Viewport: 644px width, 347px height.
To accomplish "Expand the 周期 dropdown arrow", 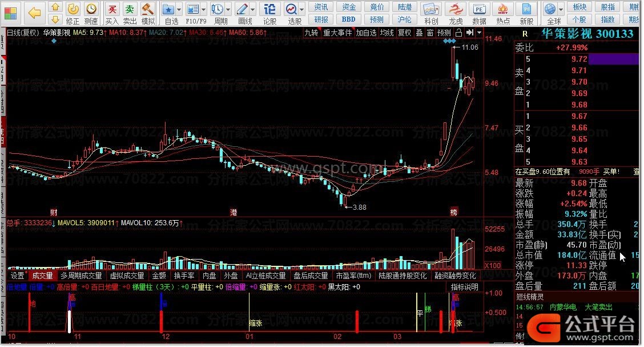I will [228, 10].
